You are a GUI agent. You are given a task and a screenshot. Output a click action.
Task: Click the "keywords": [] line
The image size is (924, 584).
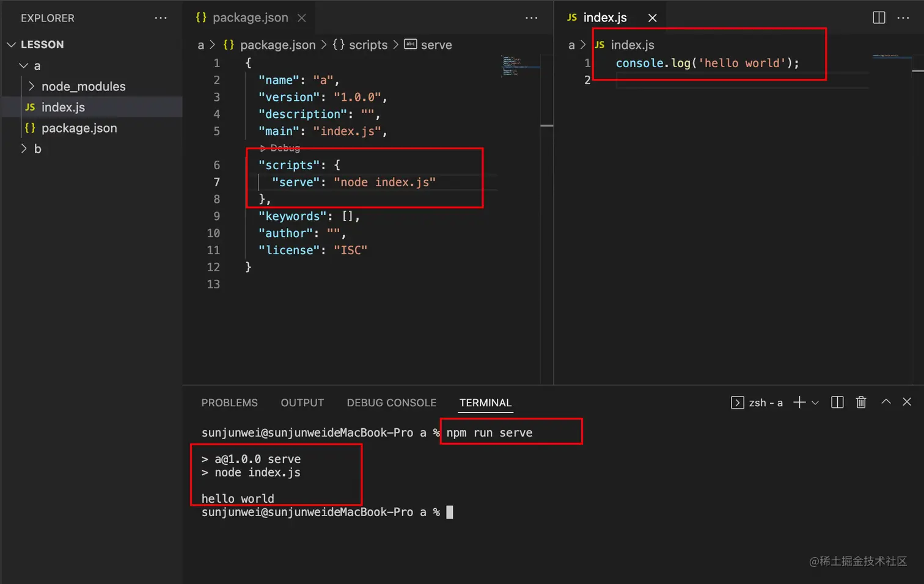point(309,216)
